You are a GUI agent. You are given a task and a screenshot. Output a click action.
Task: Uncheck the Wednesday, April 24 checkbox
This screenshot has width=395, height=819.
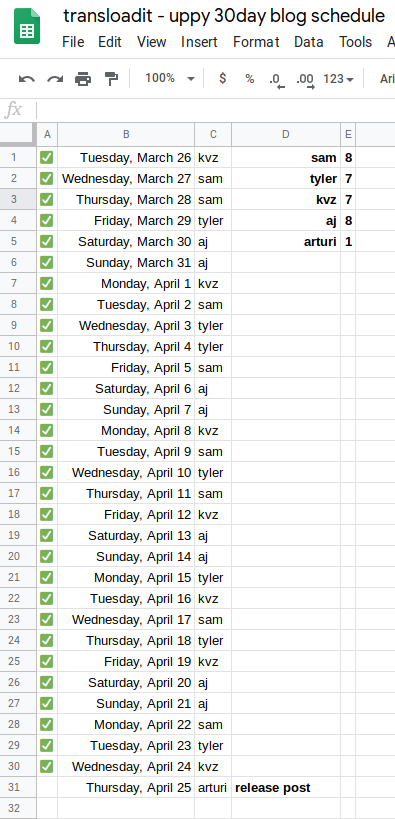(47, 766)
